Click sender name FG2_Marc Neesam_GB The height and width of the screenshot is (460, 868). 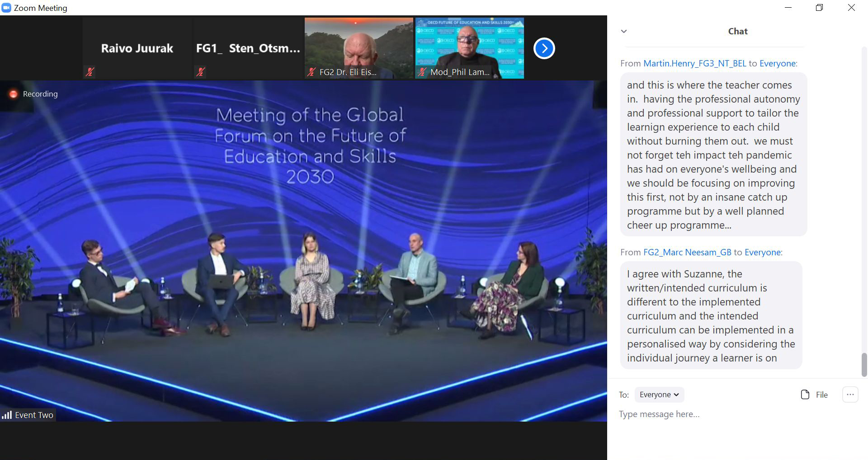tap(687, 252)
